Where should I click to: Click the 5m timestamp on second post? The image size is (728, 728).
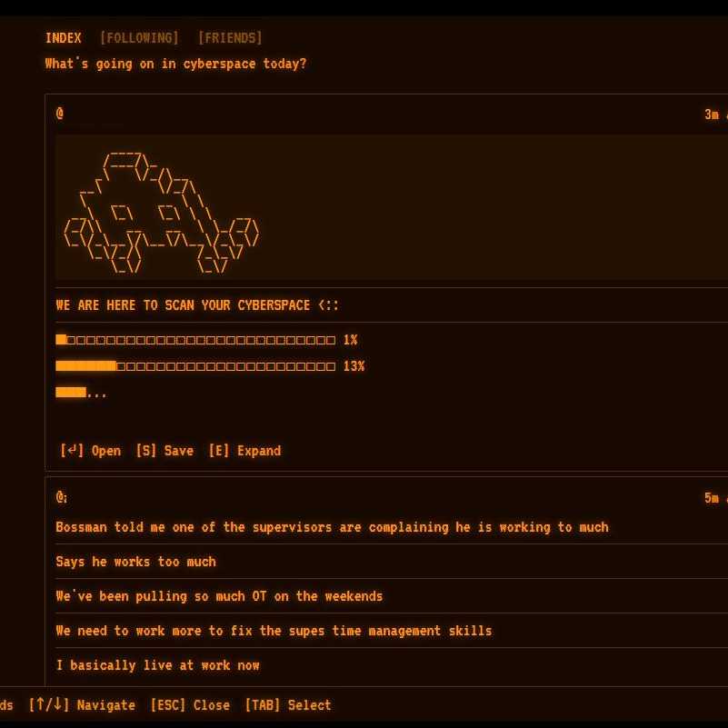coord(713,498)
